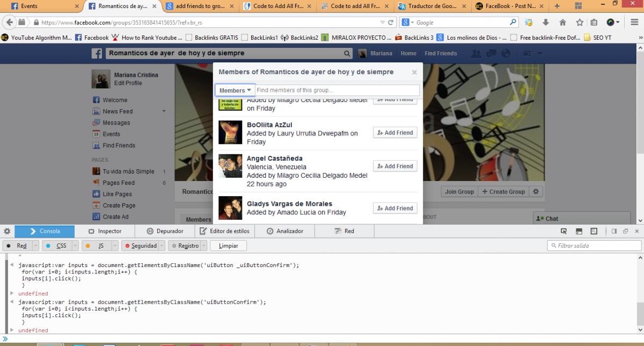The image size is (644, 346).
Task: Show bookmarks list icon in toolbar
Action: [594, 23]
